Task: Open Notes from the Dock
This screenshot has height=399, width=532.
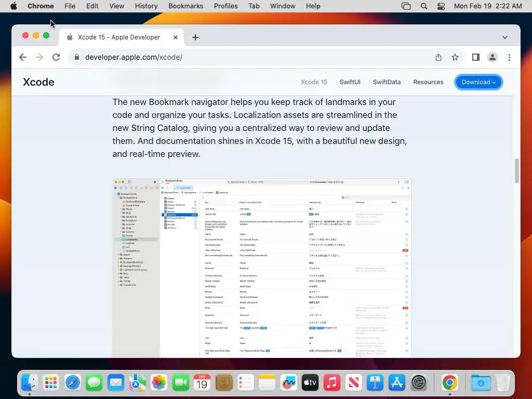Action: click(267, 383)
